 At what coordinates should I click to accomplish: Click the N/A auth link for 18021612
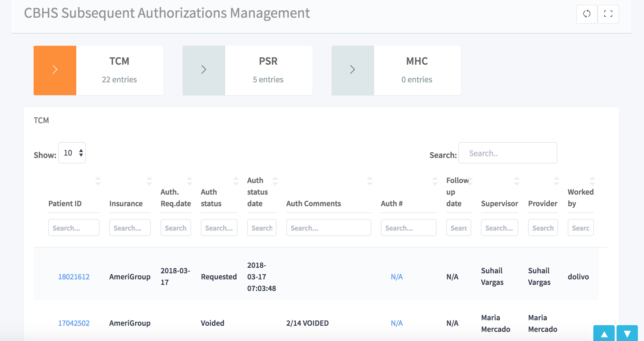tap(397, 277)
